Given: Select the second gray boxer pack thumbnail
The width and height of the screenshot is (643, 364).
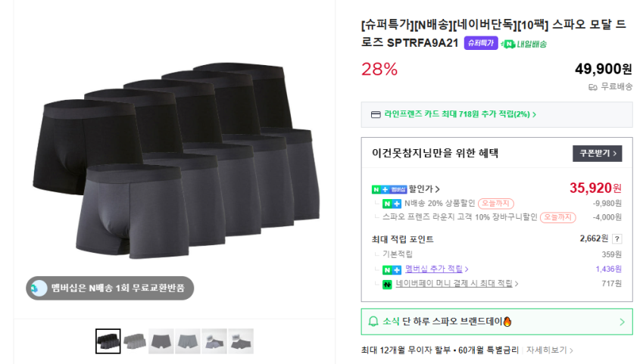Looking at the screenshot, I should pyautogui.click(x=135, y=341).
